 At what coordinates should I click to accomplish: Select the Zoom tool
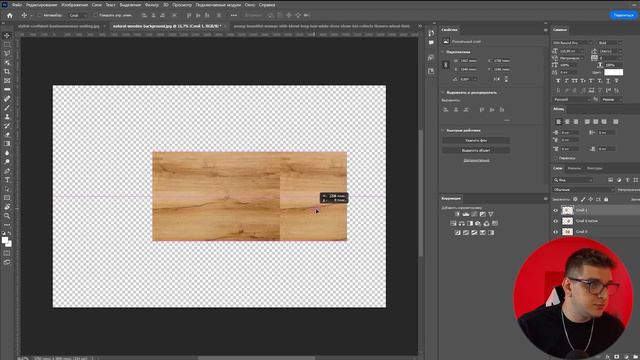click(7, 216)
